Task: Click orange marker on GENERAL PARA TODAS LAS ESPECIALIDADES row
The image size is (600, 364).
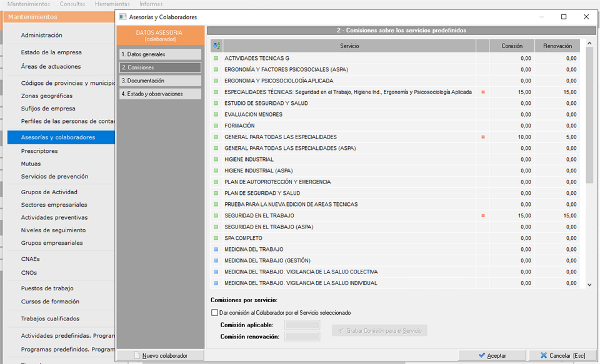Action: click(x=483, y=137)
